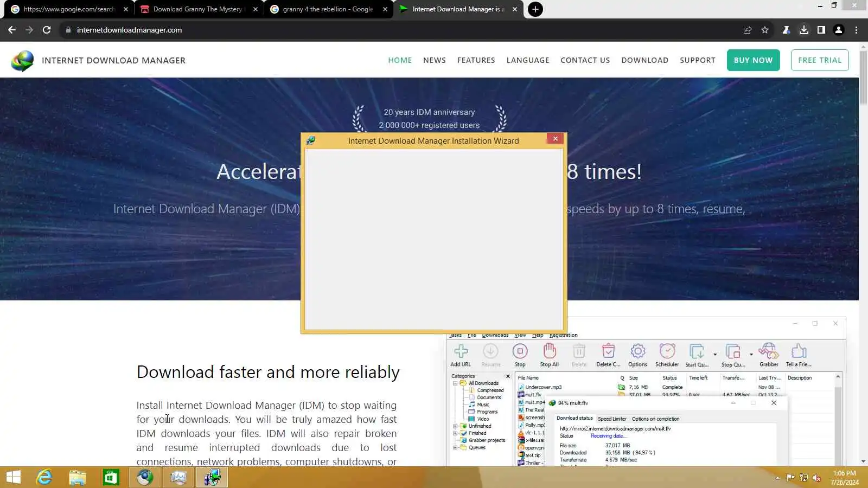
Task: Reload the internetdownloadmanager.com page
Action: (47, 30)
